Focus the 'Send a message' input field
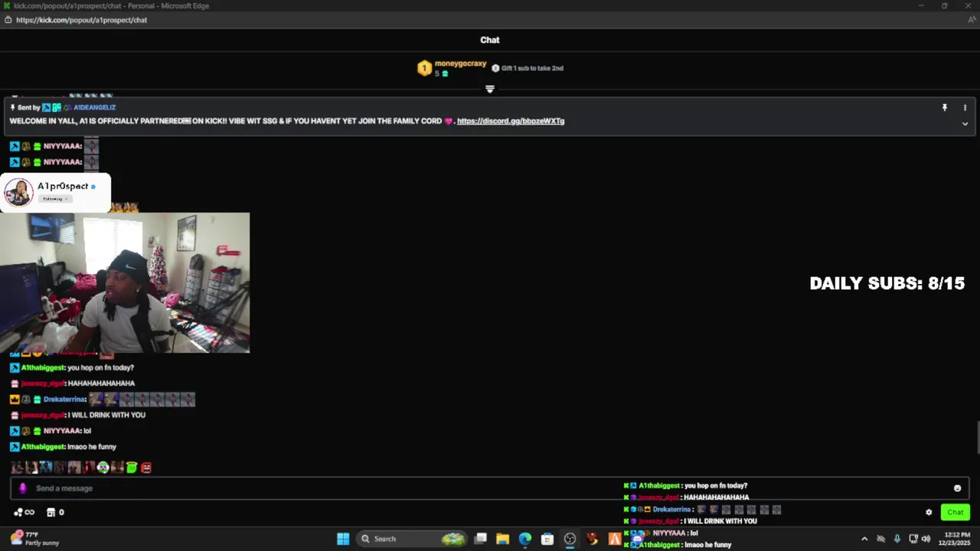The width and height of the screenshot is (980, 551). 490,488
